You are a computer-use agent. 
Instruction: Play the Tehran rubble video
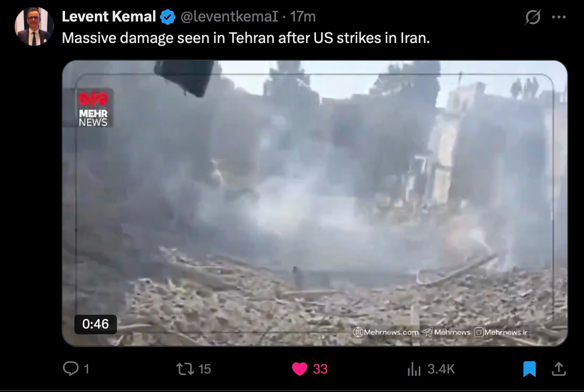pos(314,203)
